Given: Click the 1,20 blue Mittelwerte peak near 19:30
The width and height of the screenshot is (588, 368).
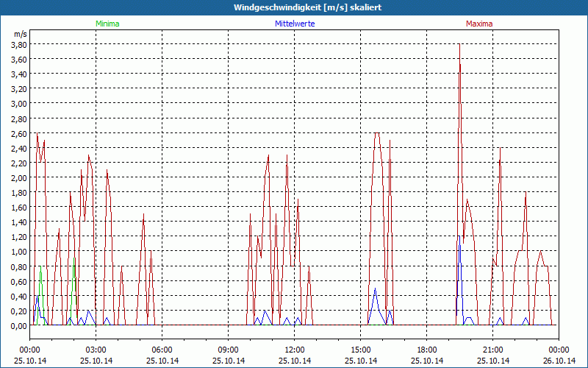Looking at the screenshot, I should (459, 236).
